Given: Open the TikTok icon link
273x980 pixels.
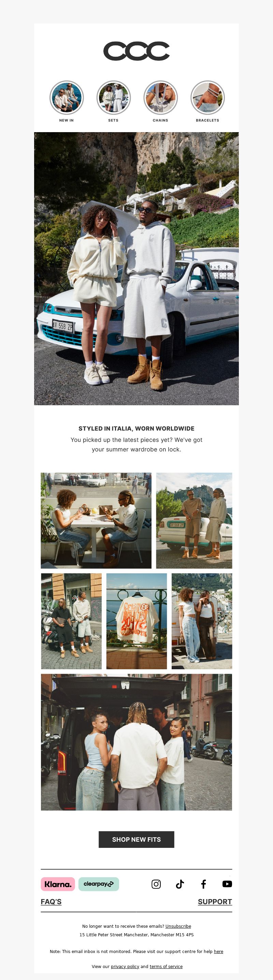Looking at the screenshot, I should tap(180, 884).
